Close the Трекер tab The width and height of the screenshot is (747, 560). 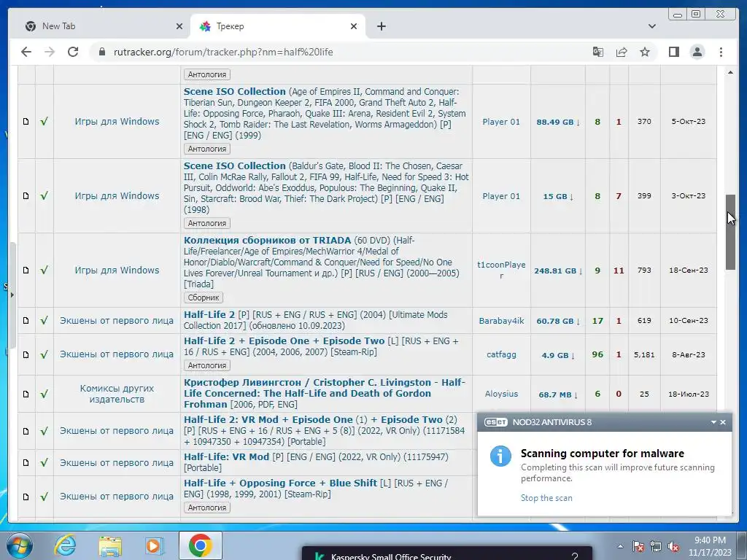click(354, 26)
